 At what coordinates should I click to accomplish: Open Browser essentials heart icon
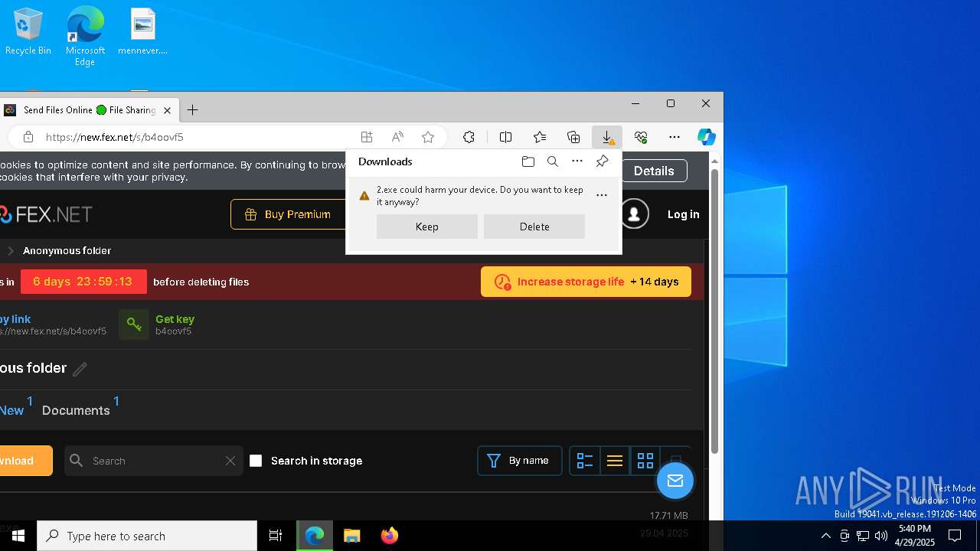pos(641,137)
